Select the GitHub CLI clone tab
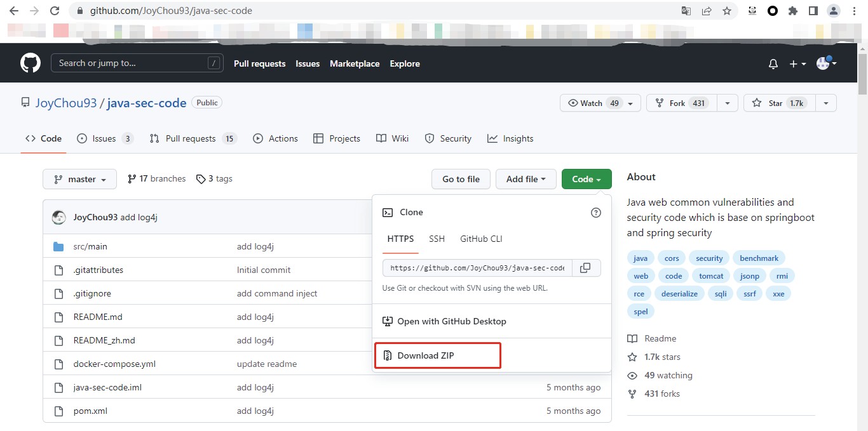Screen dimensions: 868x431 (481, 239)
